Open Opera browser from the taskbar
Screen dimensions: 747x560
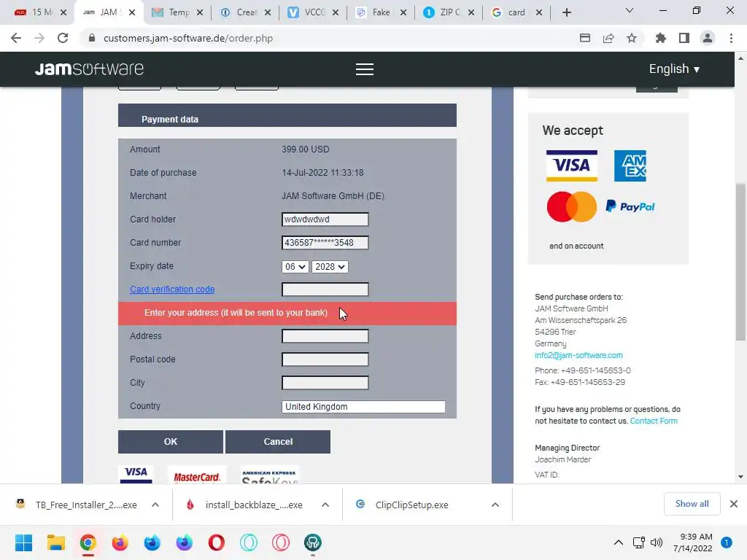[x=216, y=542]
